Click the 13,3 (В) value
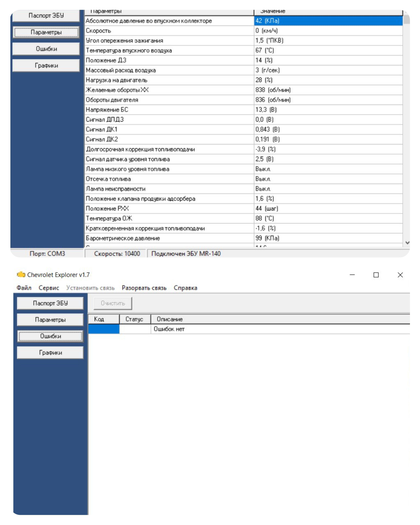The height and width of the screenshot is (525, 420). [x=266, y=110]
